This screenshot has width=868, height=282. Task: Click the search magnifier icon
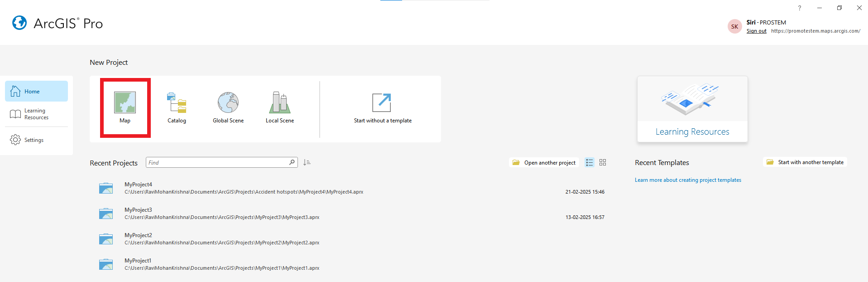[x=292, y=162]
